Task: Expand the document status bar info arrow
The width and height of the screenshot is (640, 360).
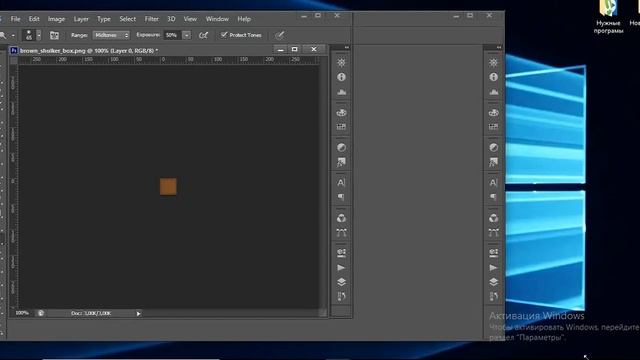Action: 138,313
